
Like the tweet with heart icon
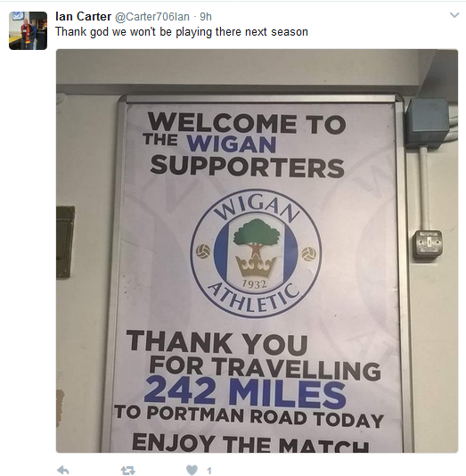click(192, 471)
